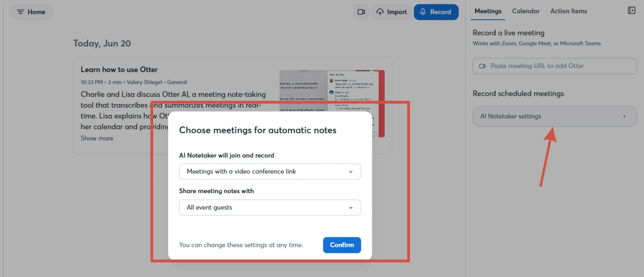Start a recording with the Record button
The image size is (644, 277).
pos(436,12)
